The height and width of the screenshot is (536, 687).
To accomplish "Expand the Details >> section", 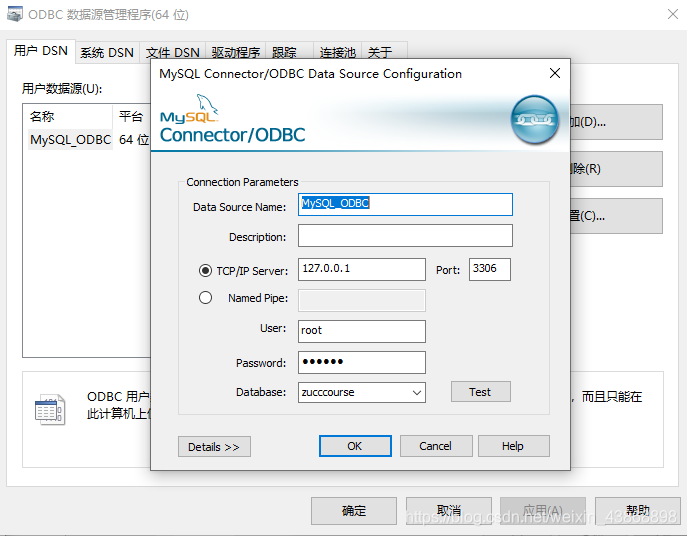I will click(x=214, y=447).
